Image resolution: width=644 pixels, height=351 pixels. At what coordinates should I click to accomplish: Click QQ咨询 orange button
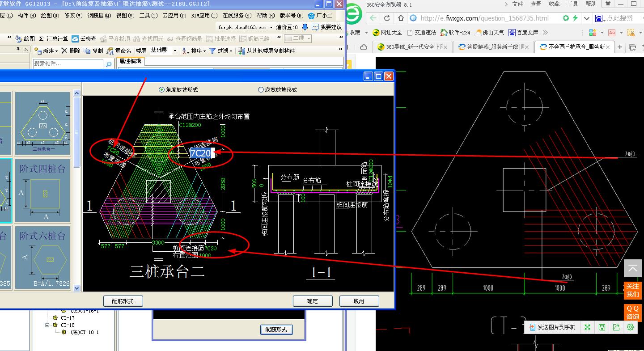tap(633, 313)
